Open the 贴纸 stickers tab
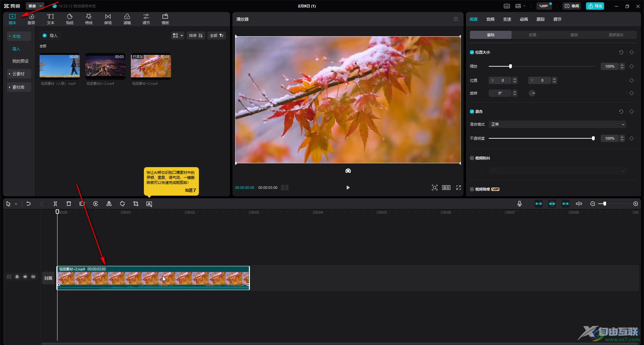This screenshot has width=644, height=345. (69, 19)
